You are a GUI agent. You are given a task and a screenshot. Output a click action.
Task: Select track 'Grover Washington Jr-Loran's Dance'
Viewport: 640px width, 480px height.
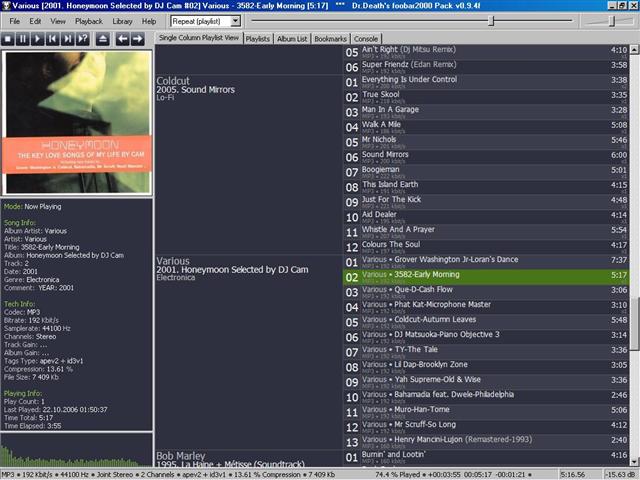(486, 262)
